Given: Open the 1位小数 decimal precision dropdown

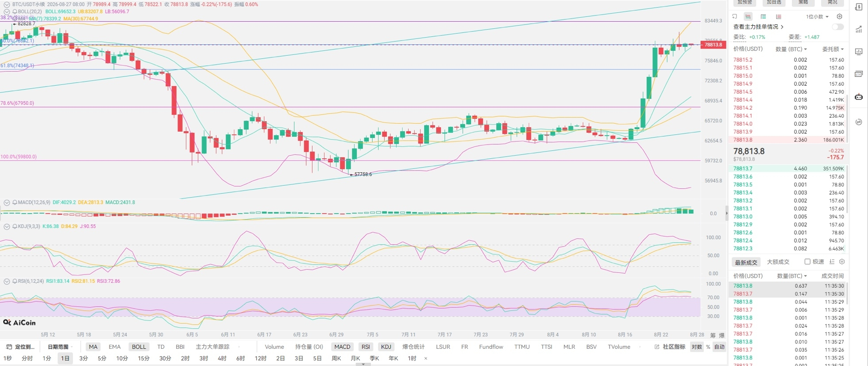Looking at the screenshot, I should click(817, 17).
